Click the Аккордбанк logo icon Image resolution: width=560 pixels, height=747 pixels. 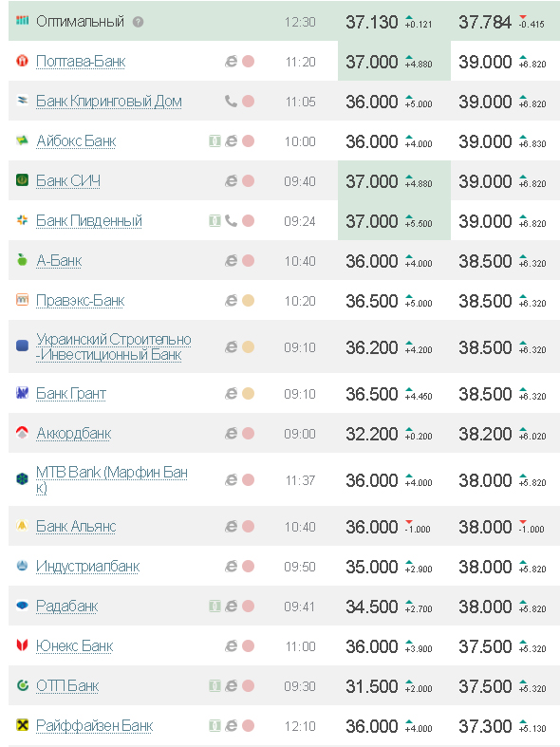point(22,433)
